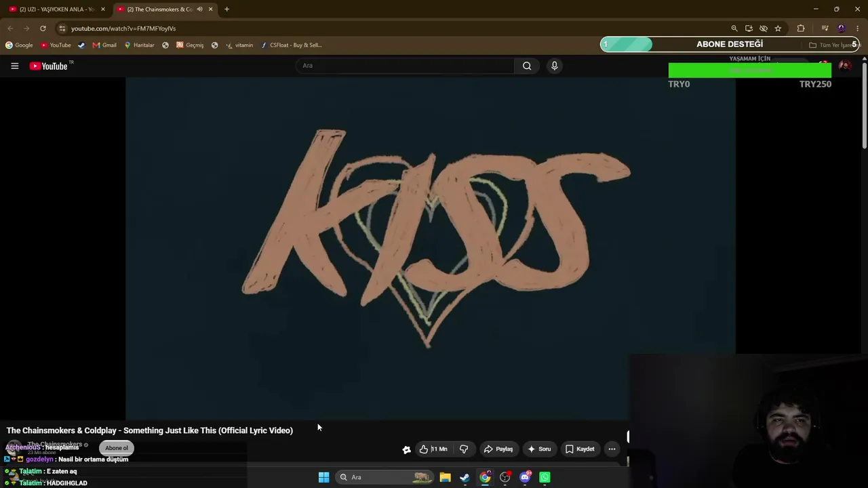Click the crossed-eye icon in address bar

point(764,28)
